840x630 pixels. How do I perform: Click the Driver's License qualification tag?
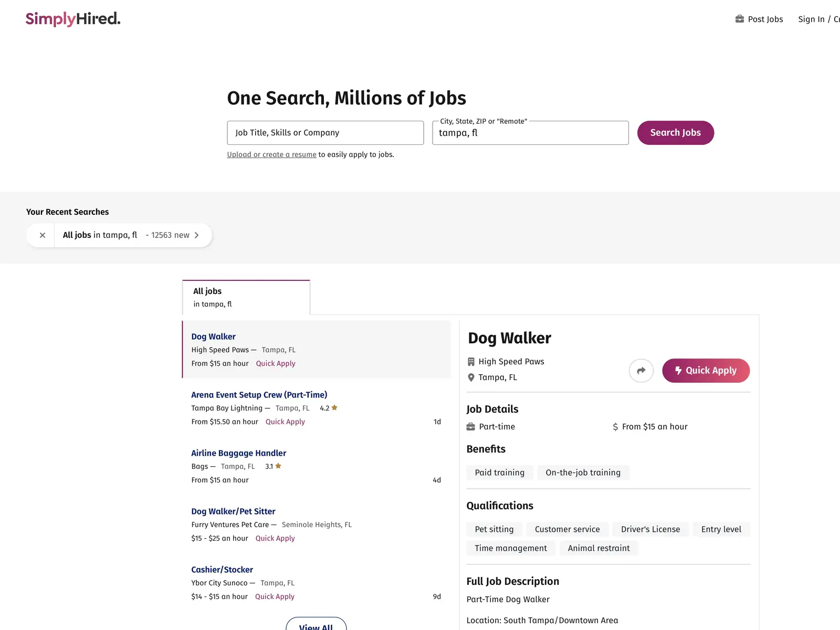(650, 529)
